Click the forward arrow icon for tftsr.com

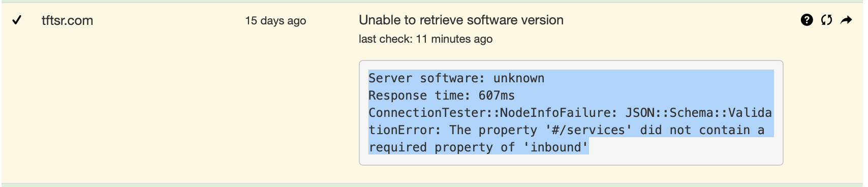pos(846,20)
